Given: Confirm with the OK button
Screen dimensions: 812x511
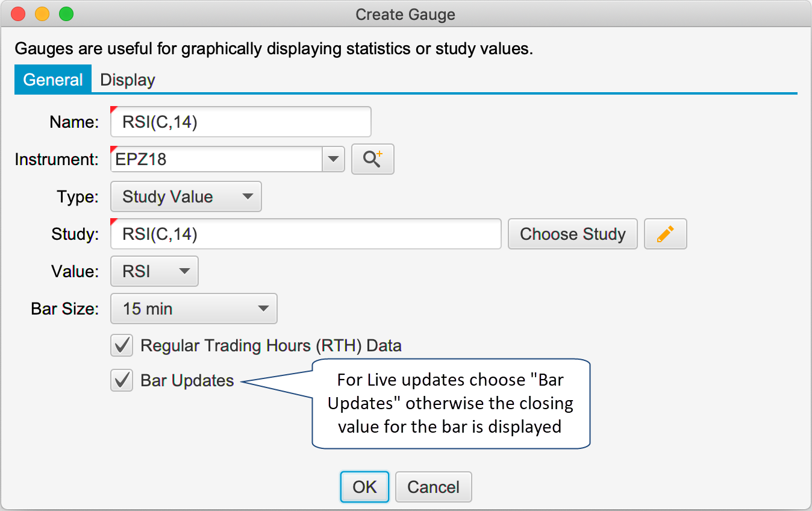Looking at the screenshot, I should pyautogui.click(x=364, y=487).
